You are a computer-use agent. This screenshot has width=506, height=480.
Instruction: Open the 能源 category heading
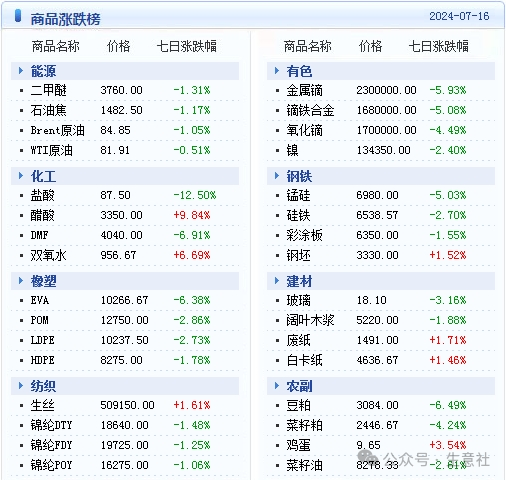pyautogui.click(x=43, y=71)
